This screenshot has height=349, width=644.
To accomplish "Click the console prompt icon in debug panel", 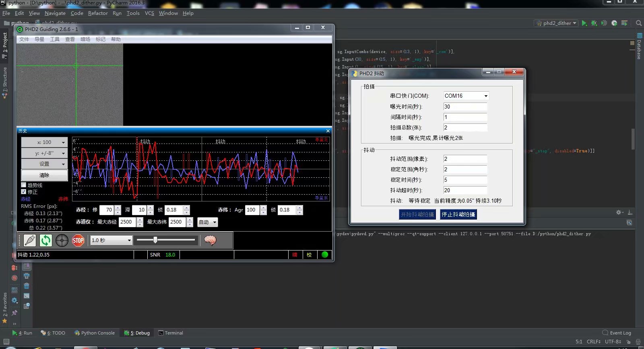I will point(27,296).
